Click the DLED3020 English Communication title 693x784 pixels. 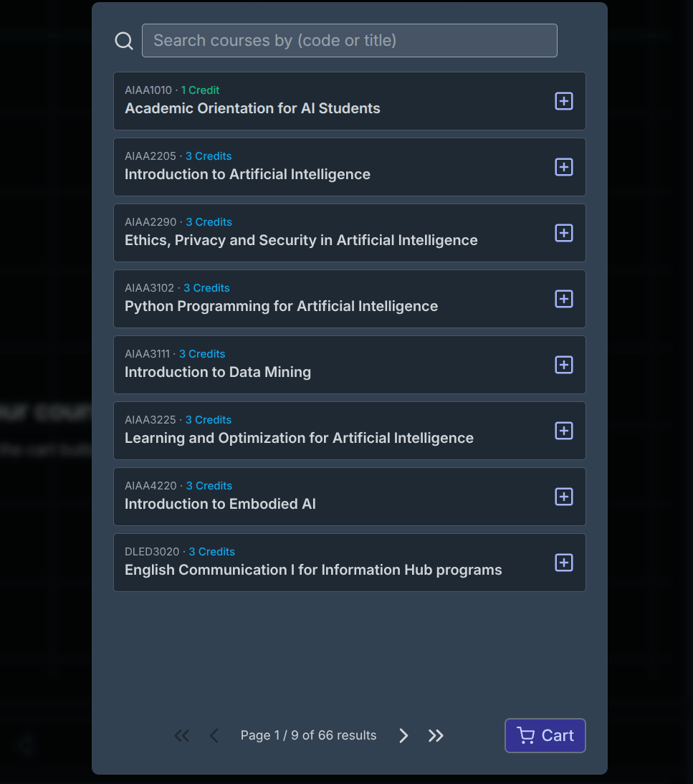[x=313, y=570]
